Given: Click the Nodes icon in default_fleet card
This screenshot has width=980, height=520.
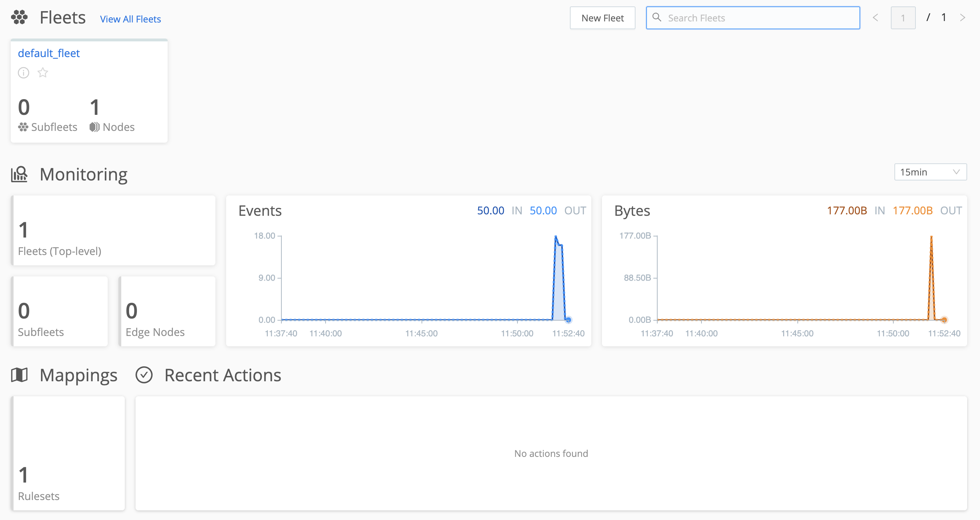Looking at the screenshot, I should pos(95,127).
